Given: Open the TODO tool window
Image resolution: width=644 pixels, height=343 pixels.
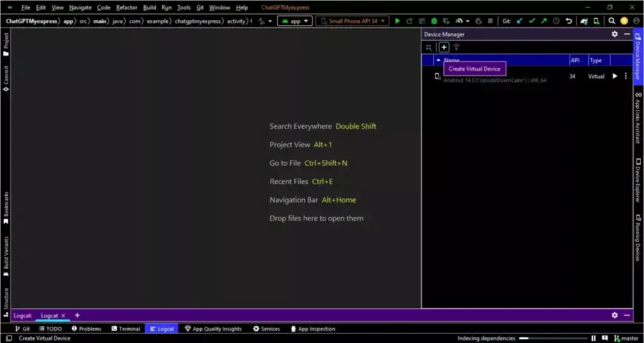Looking at the screenshot, I should pyautogui.click(x=50, y=329).
